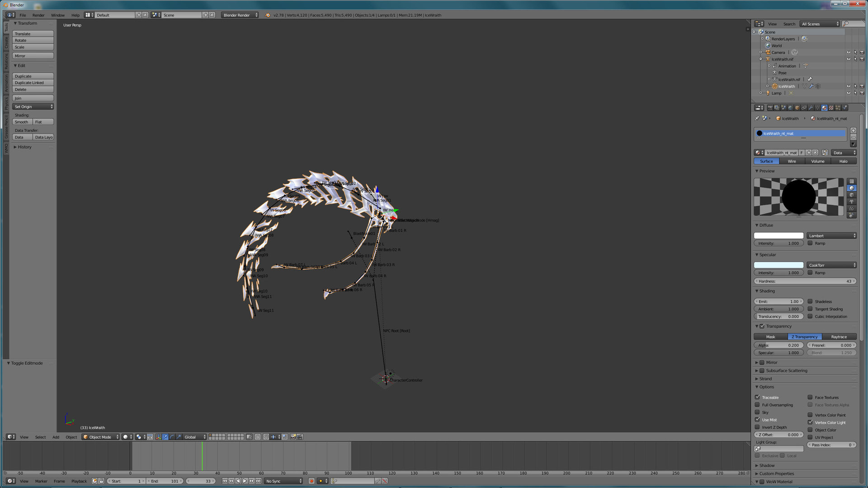This screenshot has height=488, width=868.
Task: Open the CookTorr specular shader dropdown
Action: click(831, 265)
